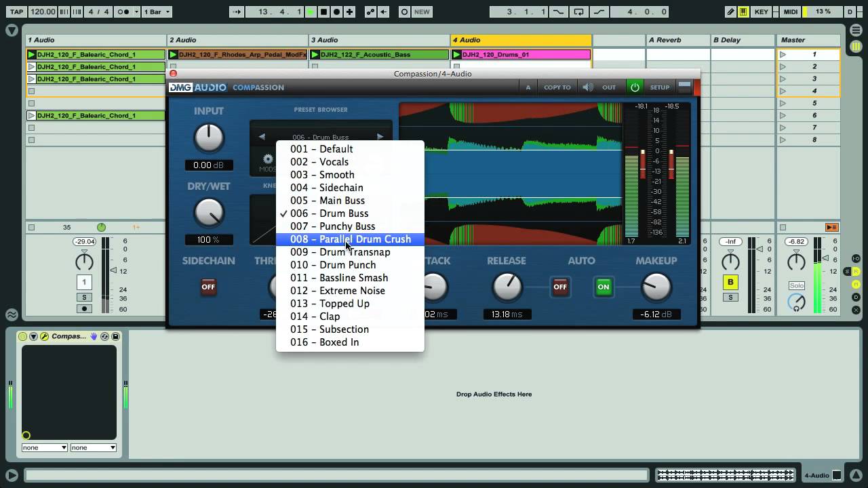868x488 pixels.
Task: Pick the 004 - Sidechain preset
Action: (x=350, y=188)
